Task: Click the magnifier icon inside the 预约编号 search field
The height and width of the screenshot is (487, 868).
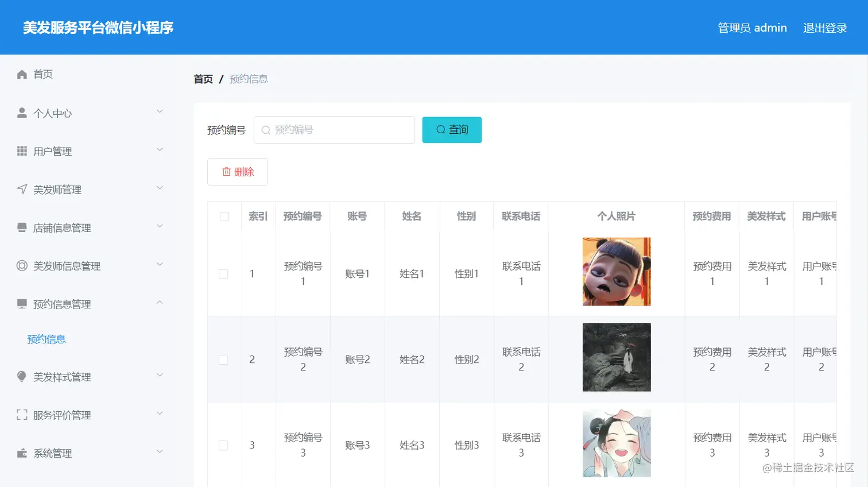Action: coord(266,130)
